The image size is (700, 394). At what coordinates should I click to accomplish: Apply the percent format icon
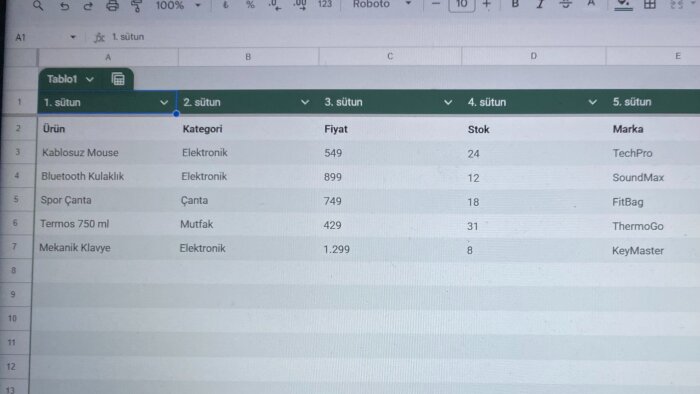[250, 5]
